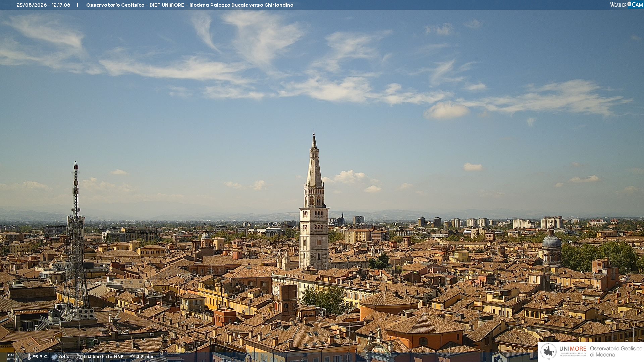Click the UNIMORE text logo
644x362 pixels.
click(x=573, y=349)
